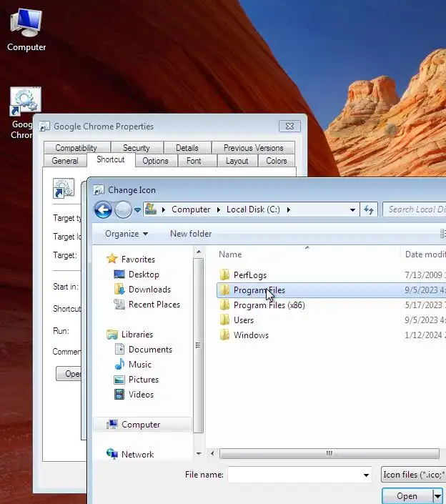446x504 pixels.
Task: Create a New folder
Action: click(191, 234)
